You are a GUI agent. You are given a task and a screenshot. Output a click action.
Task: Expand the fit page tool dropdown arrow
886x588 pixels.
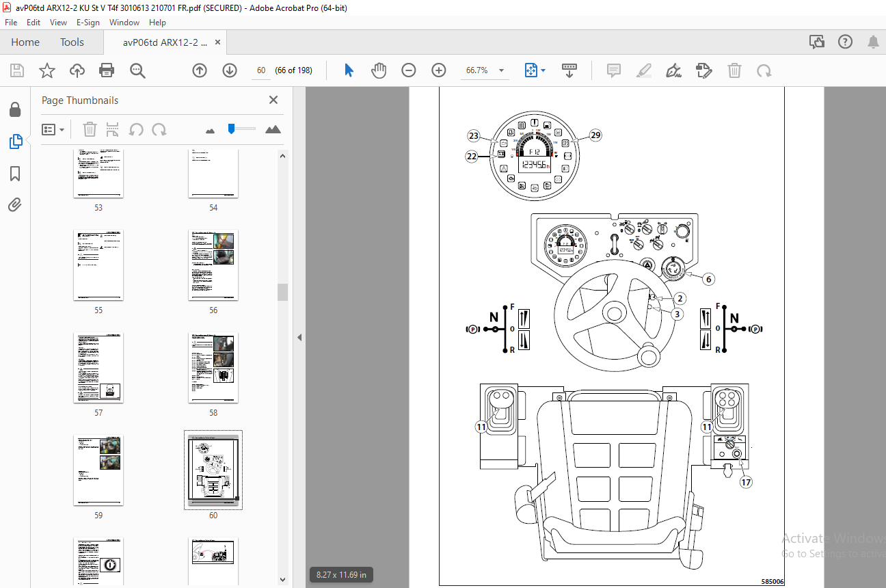543,70
